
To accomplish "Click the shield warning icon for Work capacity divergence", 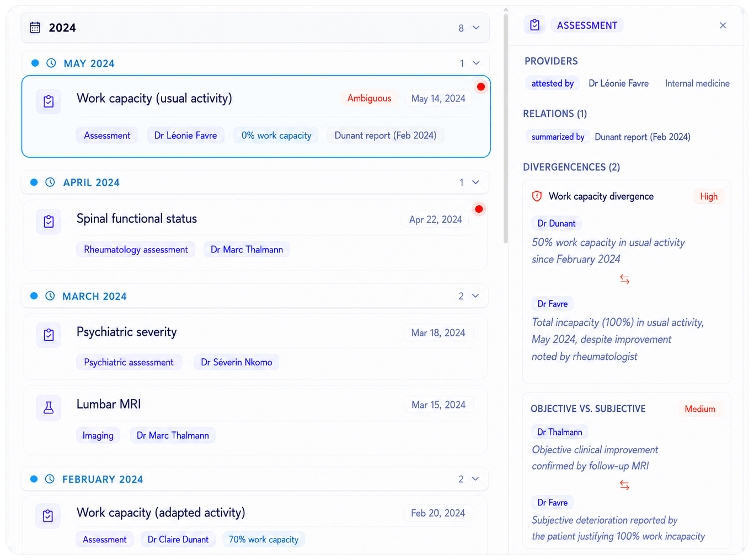I will click(537, 196).
